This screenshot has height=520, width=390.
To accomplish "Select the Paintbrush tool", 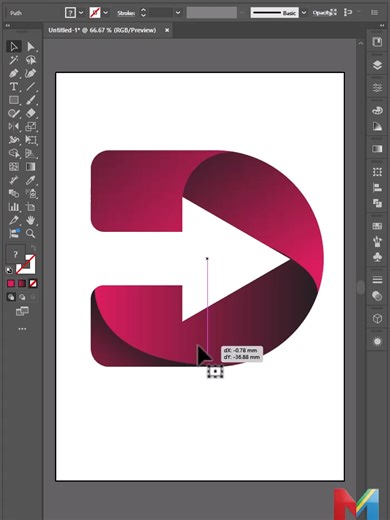I will [31, 100].
